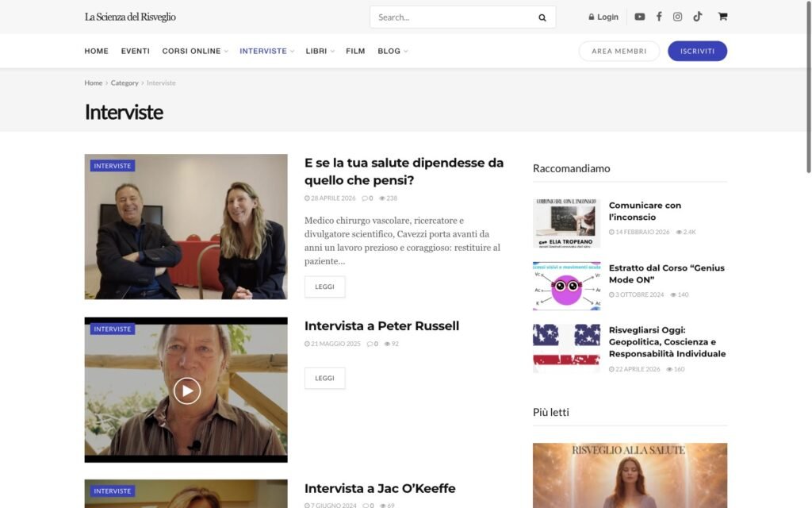The width and height of the screenshot is (812, 508).
Task: Open article 'E se la tua salute dipendesse'
Action: (404, 171)
